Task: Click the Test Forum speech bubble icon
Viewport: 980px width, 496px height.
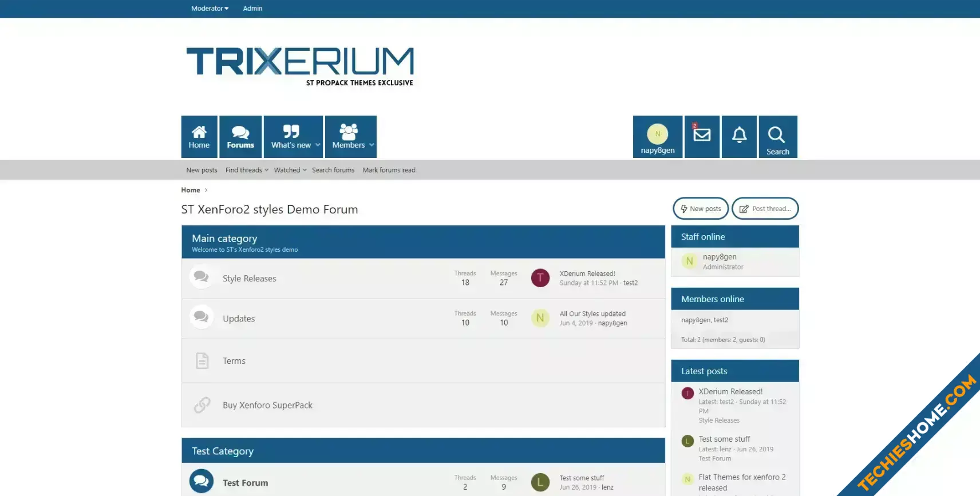Action: [x=201, y=481]
